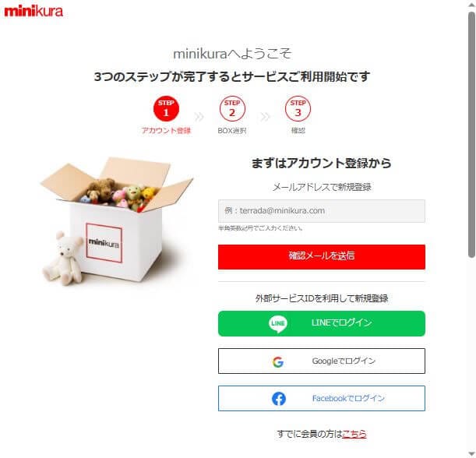476x458 pixels.
Task: Open the こちら existing member link
Action: point(354,434)
